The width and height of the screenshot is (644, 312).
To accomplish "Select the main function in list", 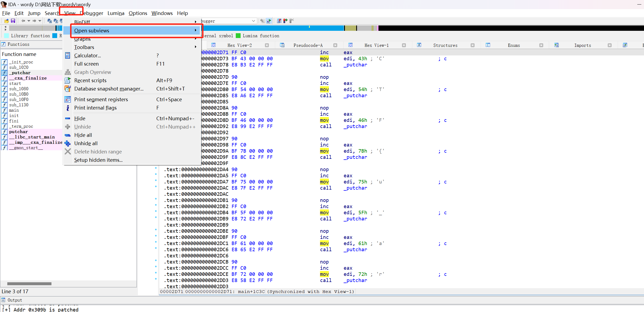I will click(x=14, y=110).
